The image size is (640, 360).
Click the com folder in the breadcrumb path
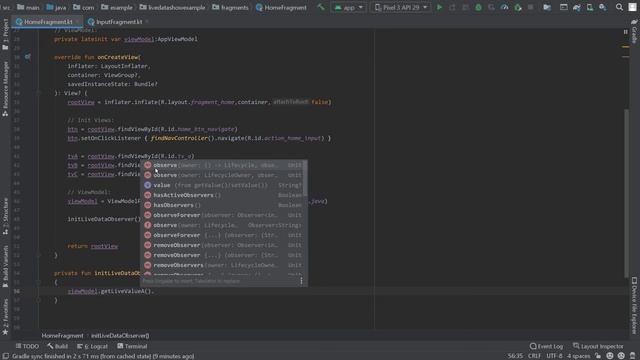coord(84,7)
